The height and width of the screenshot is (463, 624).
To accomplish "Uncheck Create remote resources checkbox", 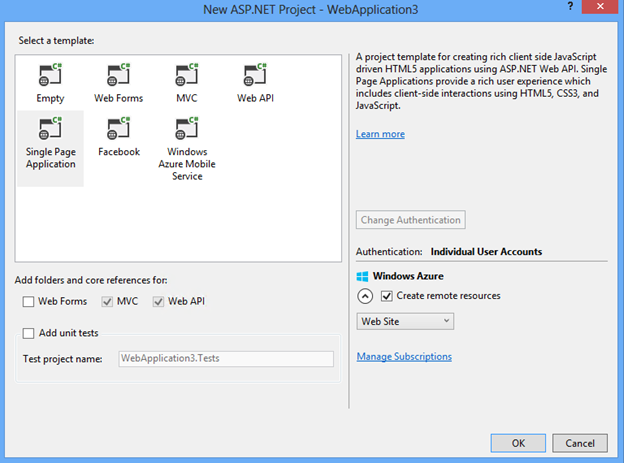I will click(x=386, y=296).
